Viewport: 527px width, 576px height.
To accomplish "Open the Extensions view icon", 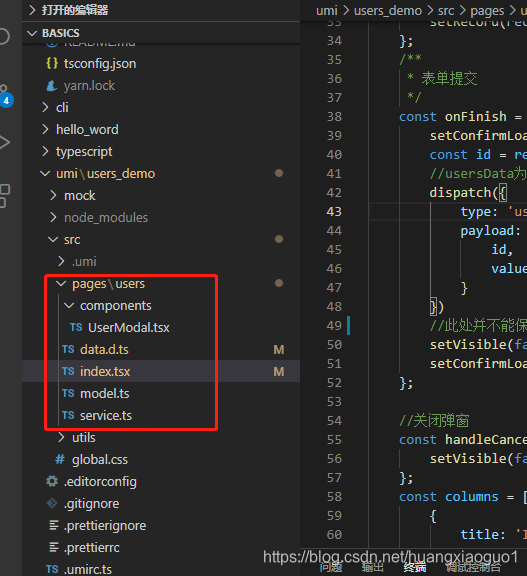I will click(5, 196).
